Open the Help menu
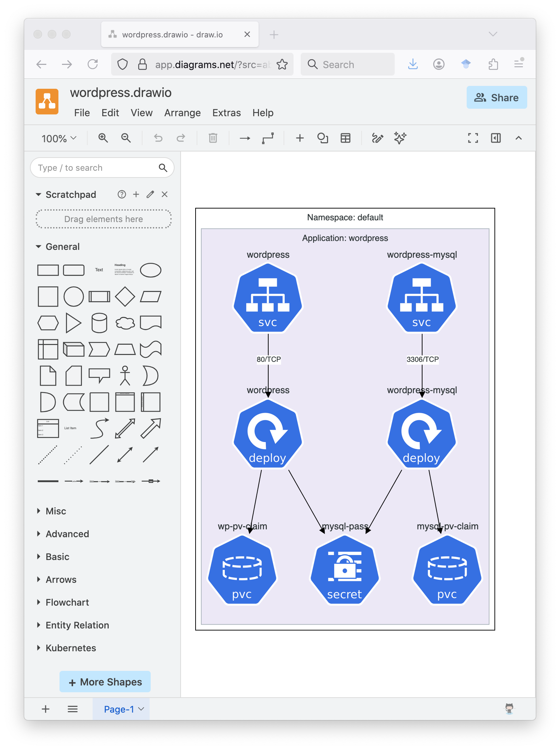The width and height of the screenshot is (560, 750). click(263, 113)
